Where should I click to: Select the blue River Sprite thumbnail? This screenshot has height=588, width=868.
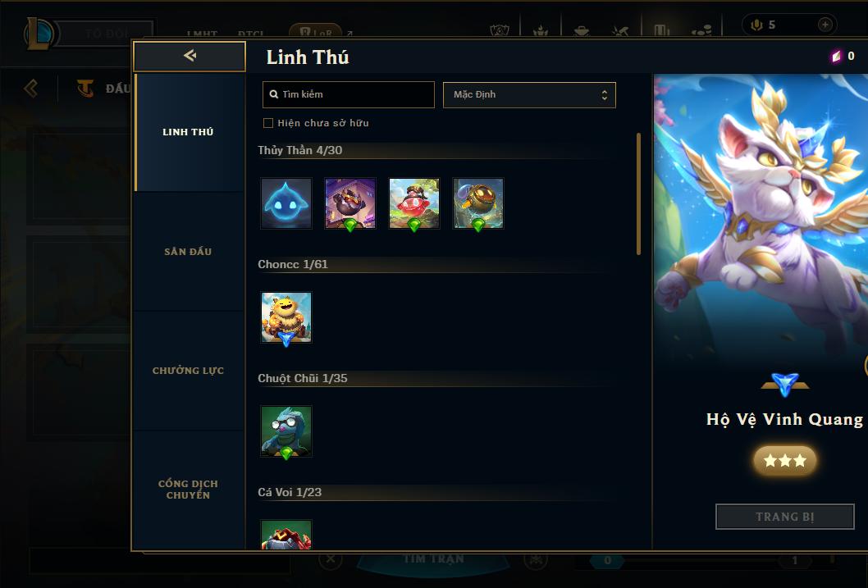click(286, 203)
